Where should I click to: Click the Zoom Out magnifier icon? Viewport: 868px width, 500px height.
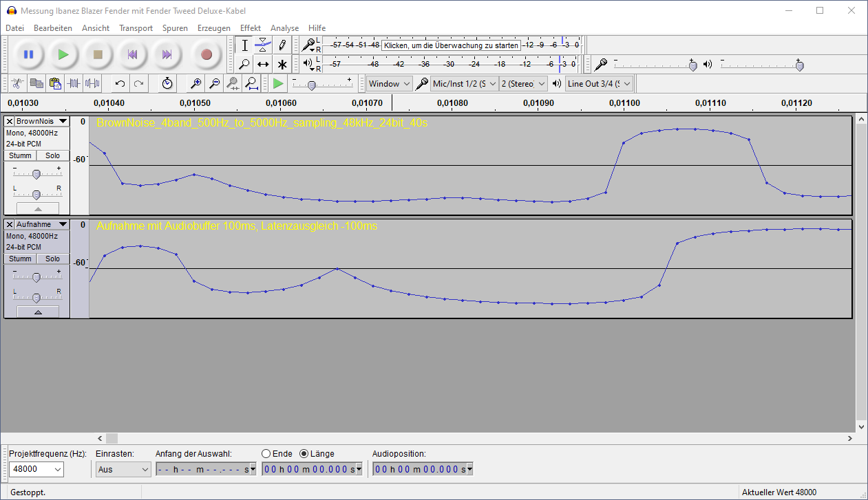215,83
